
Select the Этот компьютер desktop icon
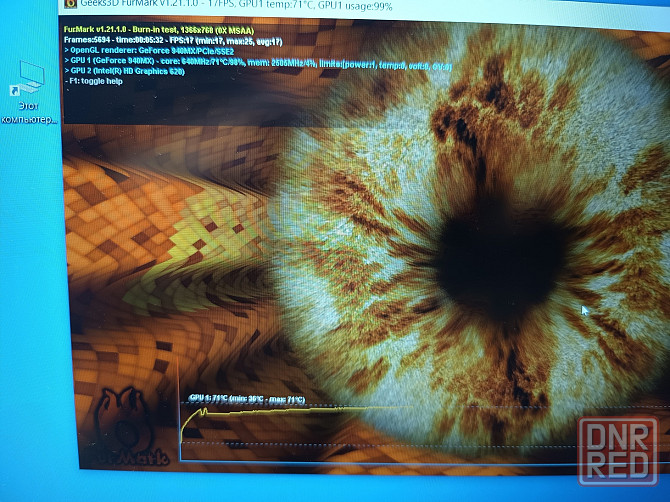pos(31,78)
